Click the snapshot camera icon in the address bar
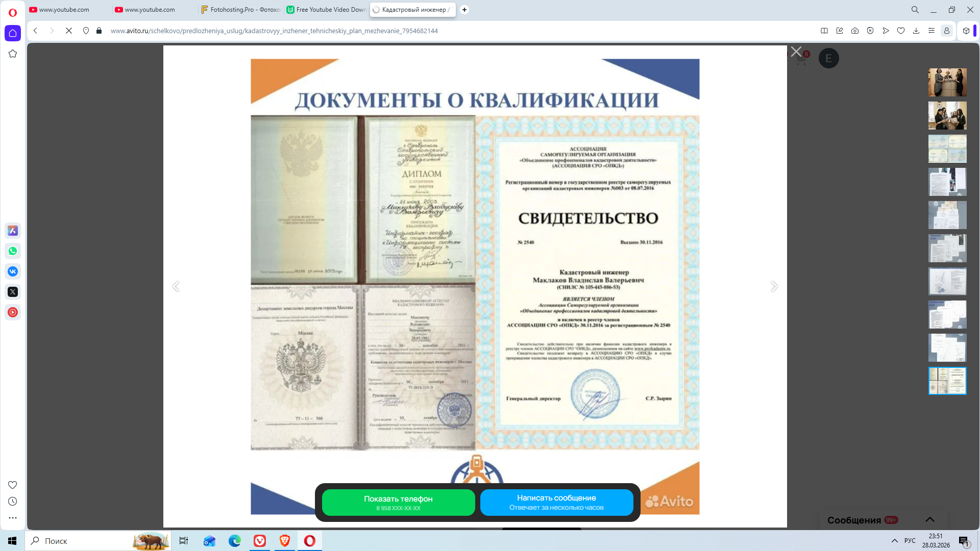The image size is (980, 551). (855, 31)
